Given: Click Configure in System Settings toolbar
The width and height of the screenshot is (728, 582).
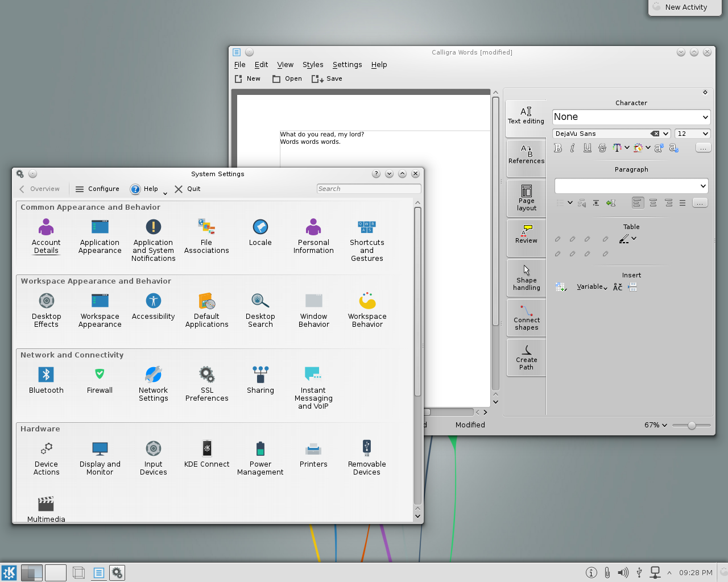Looking at the screenshot, I should tap(97, 189).
